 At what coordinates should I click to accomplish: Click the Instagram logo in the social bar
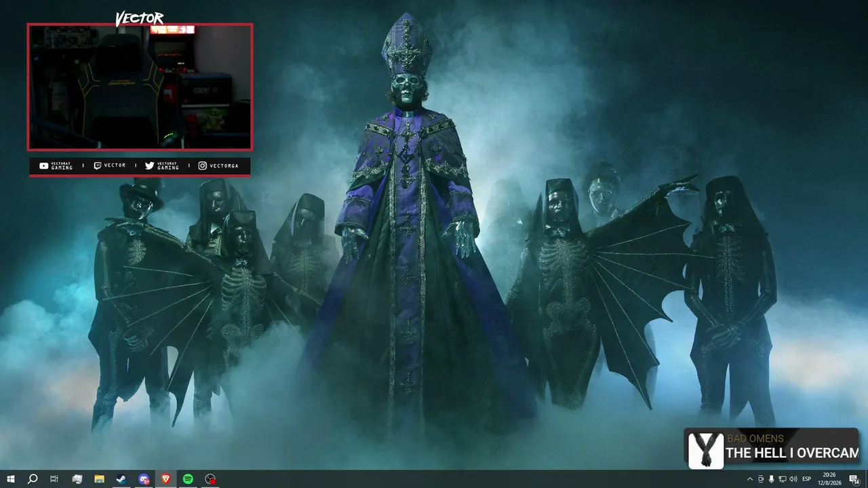click(202, 166)
